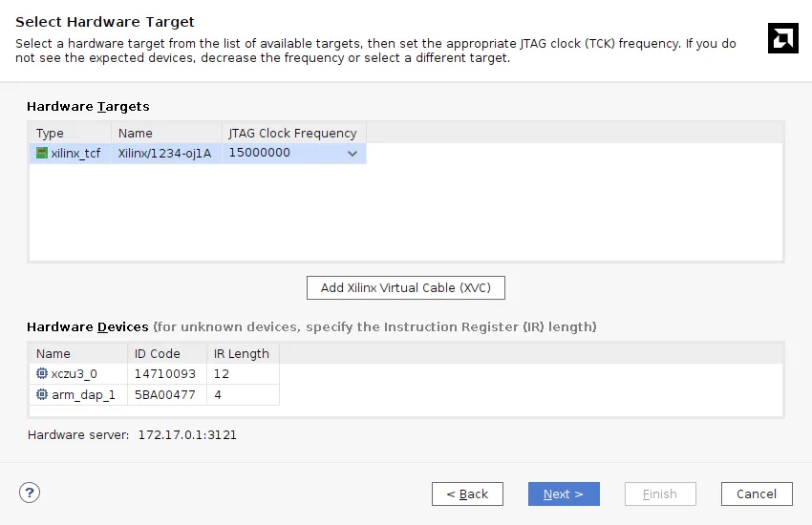
Task: Go to the Next wizard step
Action: pos(564,493)
